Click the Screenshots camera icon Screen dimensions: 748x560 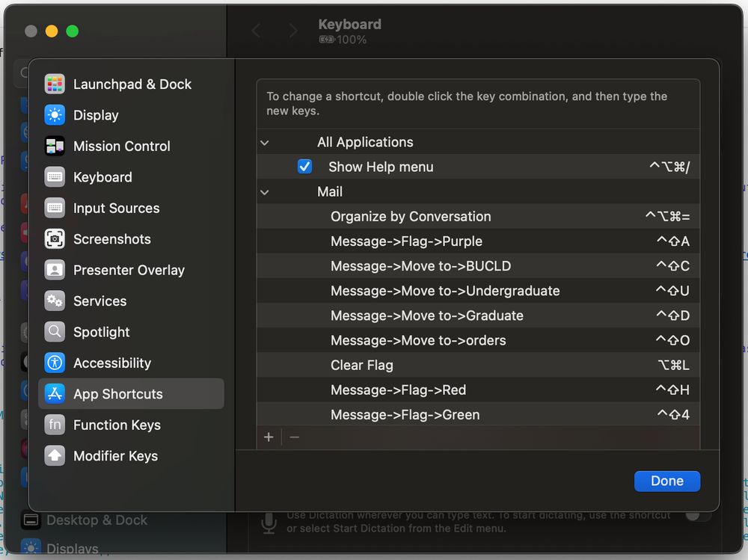click(55, 239)
